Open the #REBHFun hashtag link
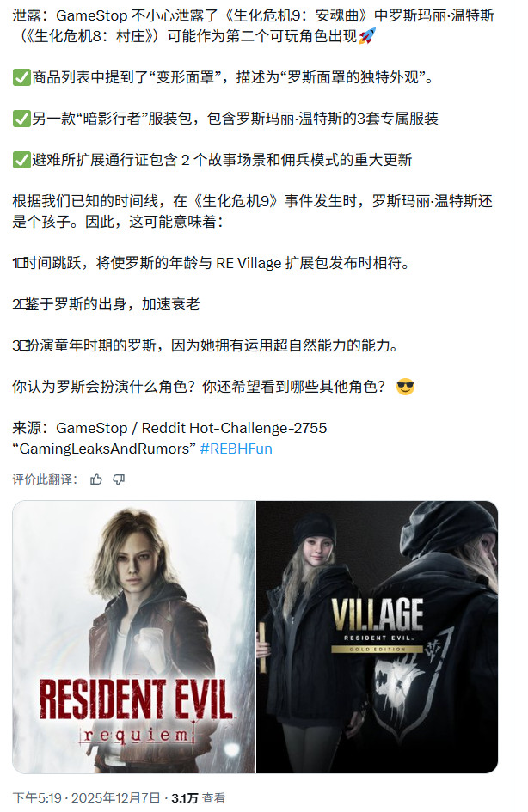Viewport: 528px width, 812px height. 236,449
